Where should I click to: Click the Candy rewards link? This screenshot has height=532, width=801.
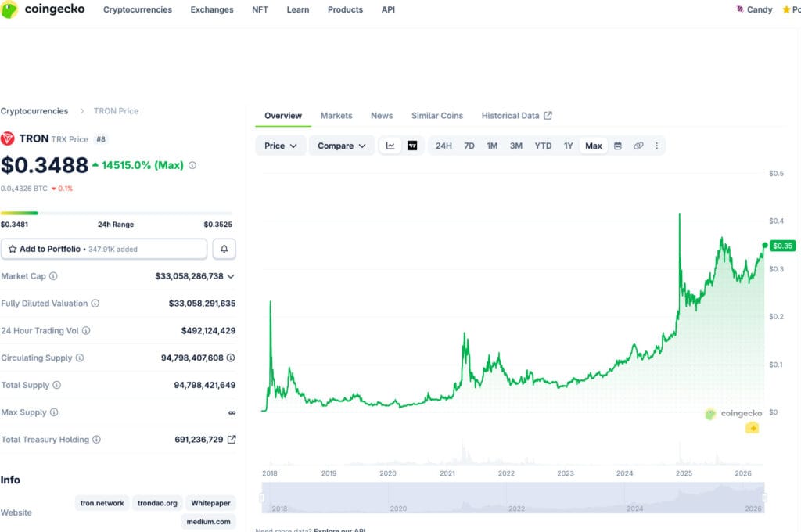(754, 9)
